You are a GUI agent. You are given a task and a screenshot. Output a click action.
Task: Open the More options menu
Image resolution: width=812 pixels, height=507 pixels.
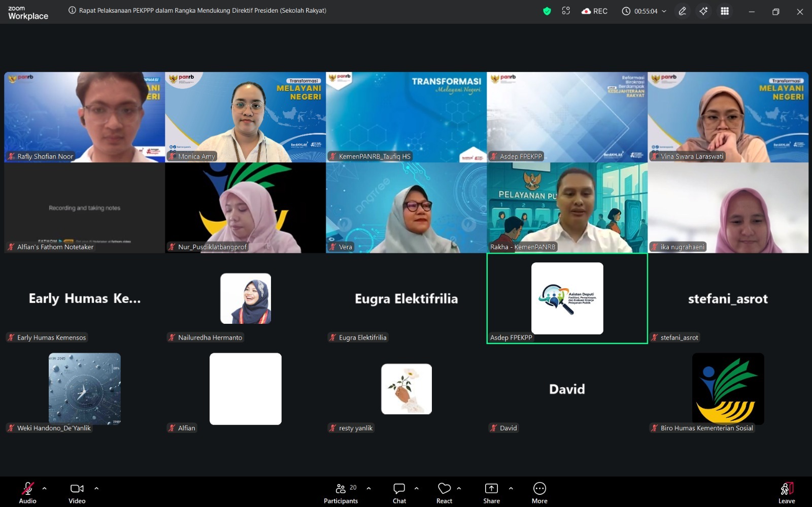pos(539,493)
